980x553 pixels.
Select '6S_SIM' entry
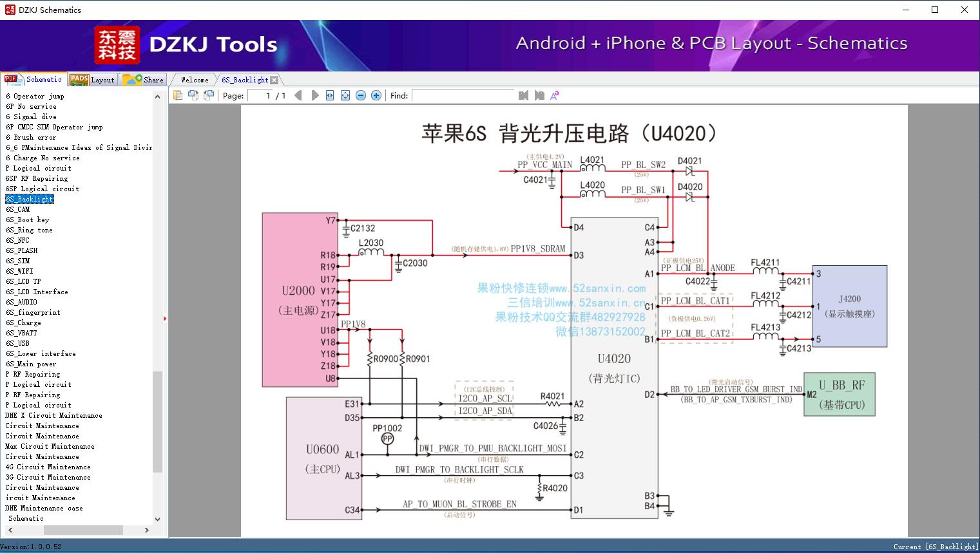pyautogui.click(x=17, y=261)
